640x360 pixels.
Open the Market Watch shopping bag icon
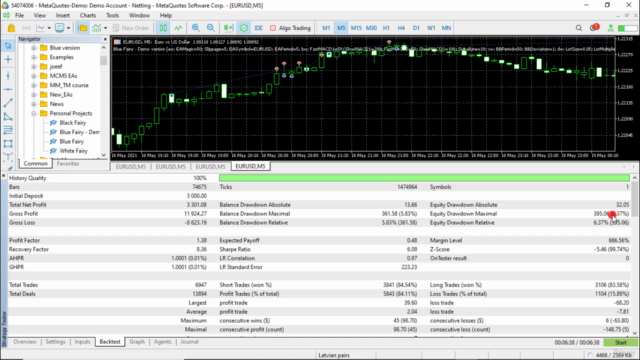(x=11, y=28)
